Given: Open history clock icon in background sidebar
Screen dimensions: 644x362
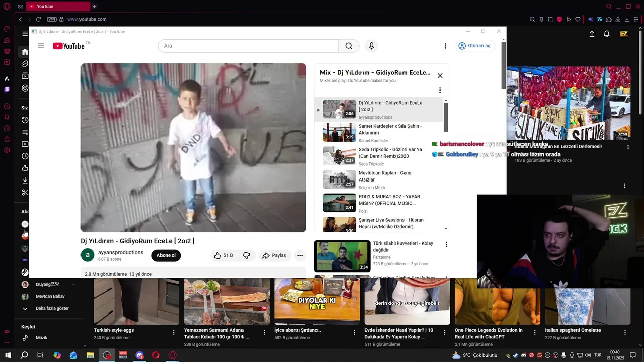Looking at the screenshot, I should (x=25, y=120).
